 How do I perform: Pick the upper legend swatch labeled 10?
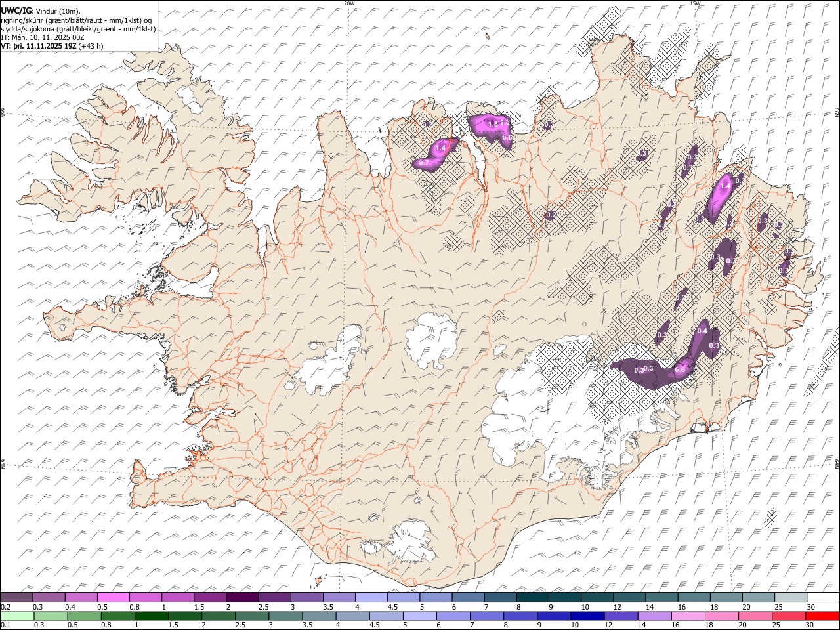click(596, 598)
